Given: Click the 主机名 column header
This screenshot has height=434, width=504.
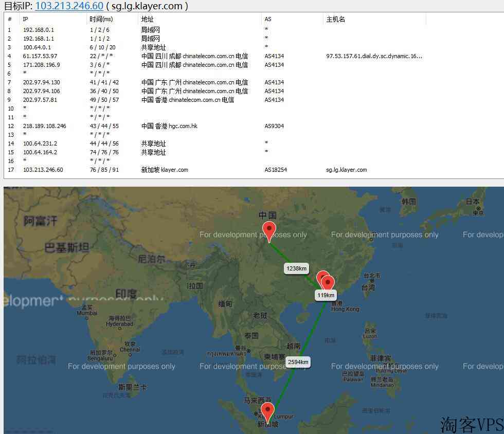Looking at the screenshot, I should coord(335,19).
